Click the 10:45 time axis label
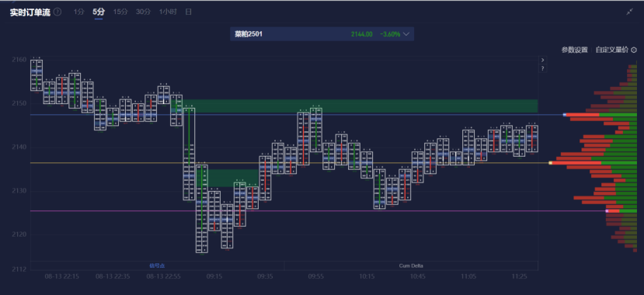644x295 pixels. [418, 277]
